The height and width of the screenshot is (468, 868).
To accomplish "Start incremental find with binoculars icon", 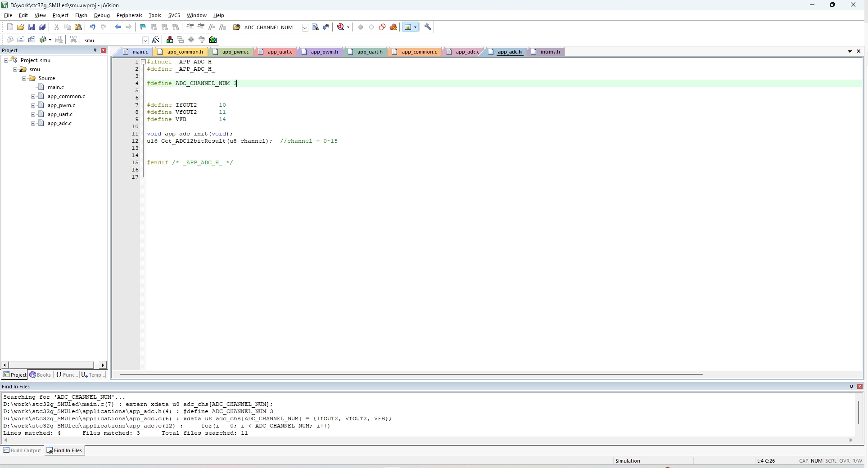I will [x=326, y=27].
